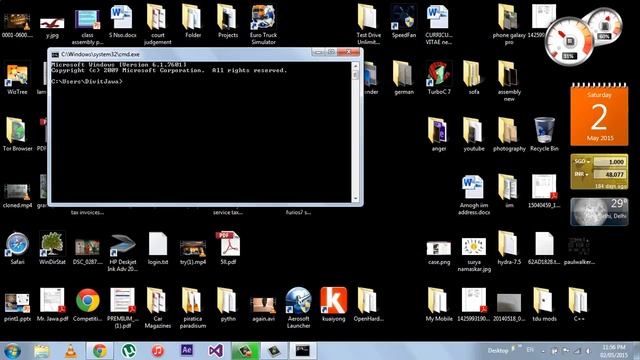Select the Projects folder on the desktop
640x360 pixels.
[228, 22]
